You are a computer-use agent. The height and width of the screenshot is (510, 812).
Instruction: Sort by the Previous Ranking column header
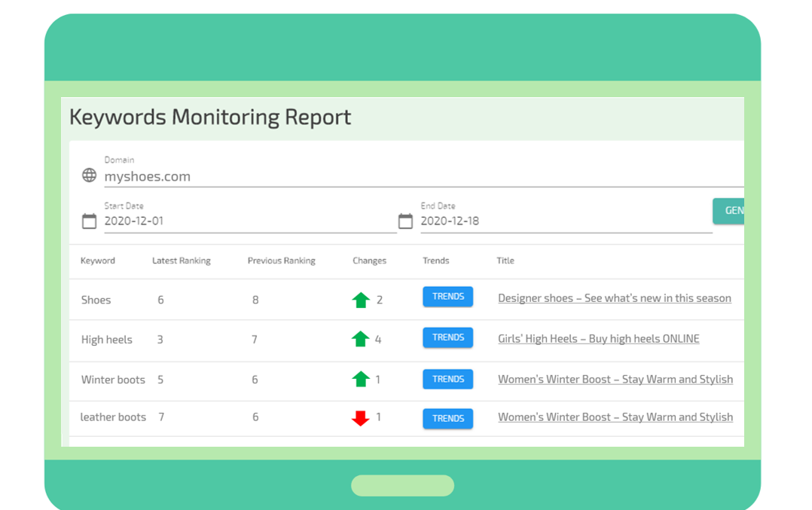[x=281, y=261]
